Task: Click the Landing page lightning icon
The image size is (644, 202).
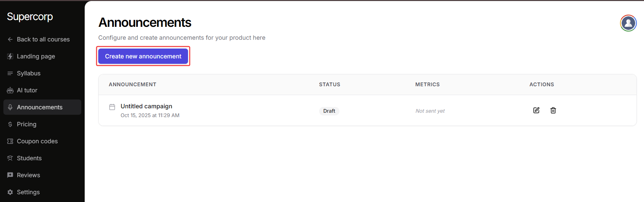Action: tap(10, 56)
